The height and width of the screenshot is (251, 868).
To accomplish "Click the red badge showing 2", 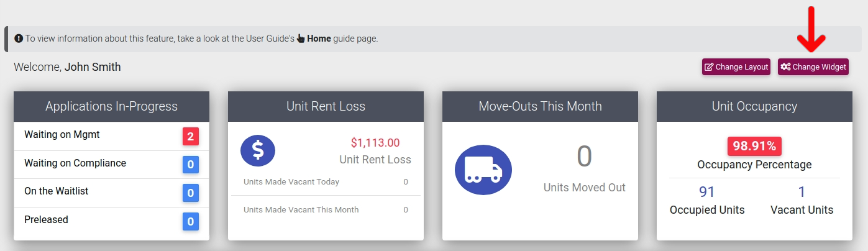I will [x=190, y=136].
